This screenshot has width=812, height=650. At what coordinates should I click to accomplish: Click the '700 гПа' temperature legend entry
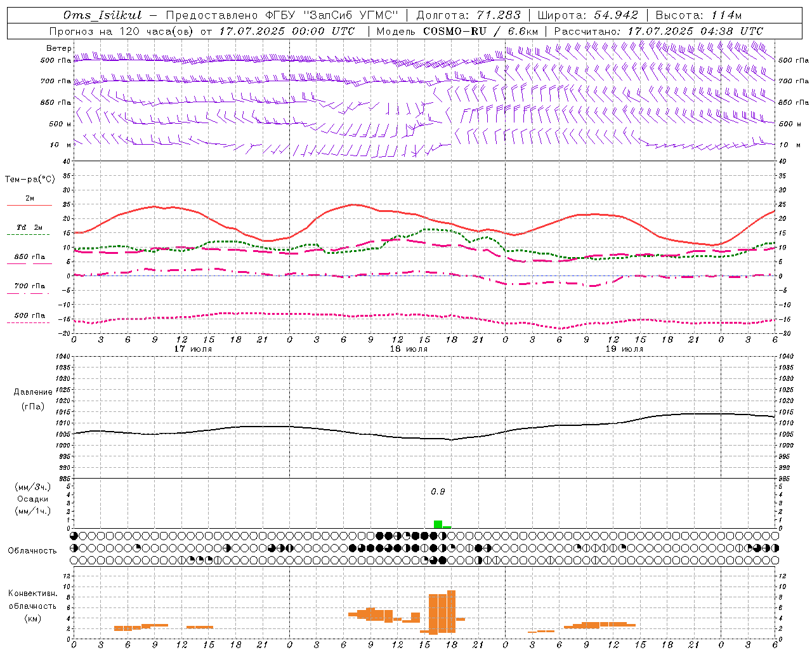coord(30,286)
